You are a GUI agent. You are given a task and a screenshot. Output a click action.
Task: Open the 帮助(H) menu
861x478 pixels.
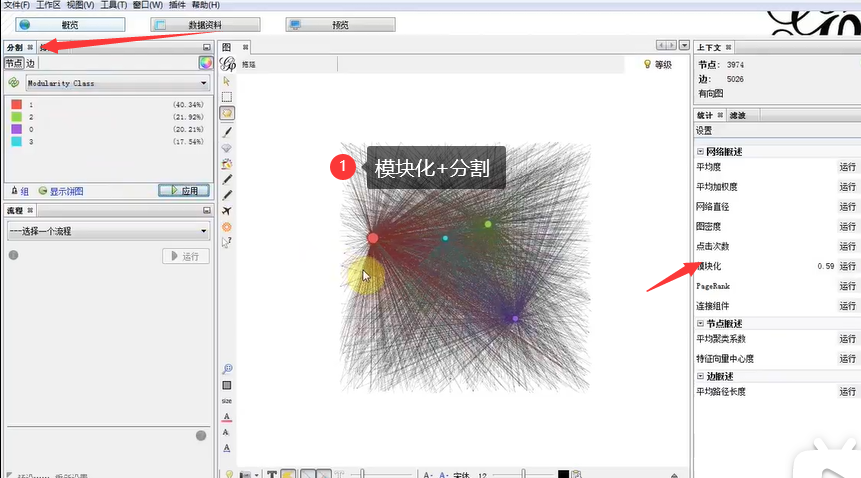[x=205, y=5]
